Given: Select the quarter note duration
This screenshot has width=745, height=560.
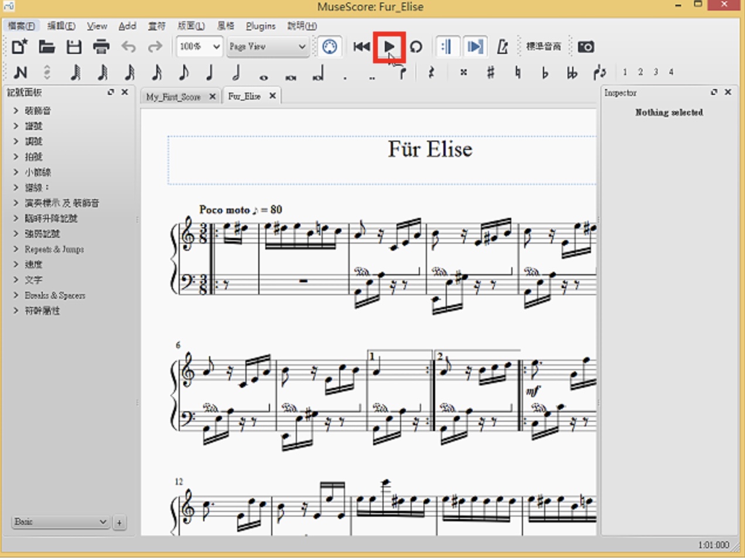Looking at the screenshot, I should point(210,72).
